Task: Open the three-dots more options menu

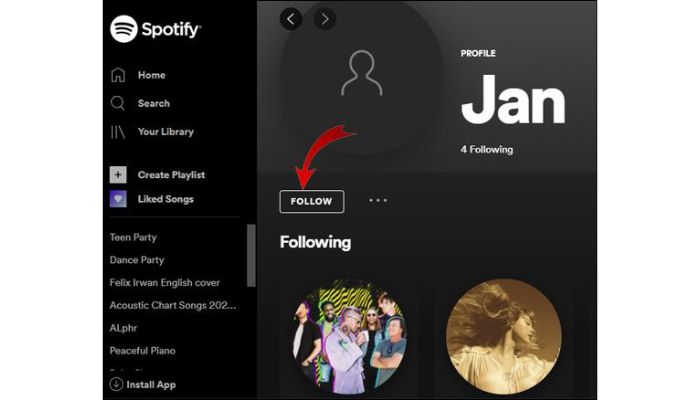Action: pyautogui.click(x=378, y=200)
